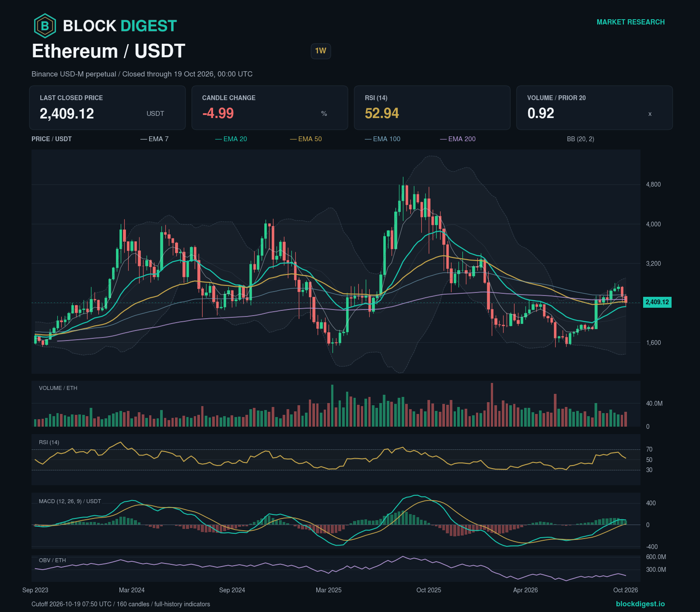Click the Apr 2026 time axis label
Screen dimensions: 700x612
pos(525,590)
